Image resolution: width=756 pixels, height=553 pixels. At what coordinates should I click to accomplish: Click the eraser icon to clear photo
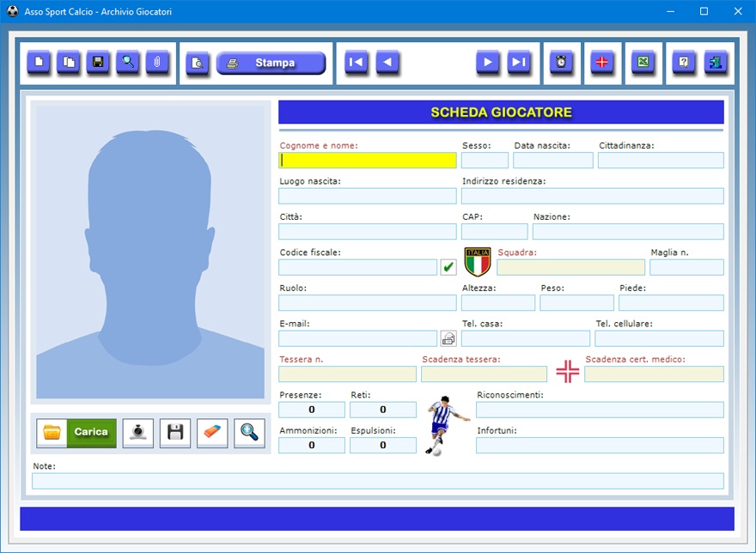coord(212,433)
